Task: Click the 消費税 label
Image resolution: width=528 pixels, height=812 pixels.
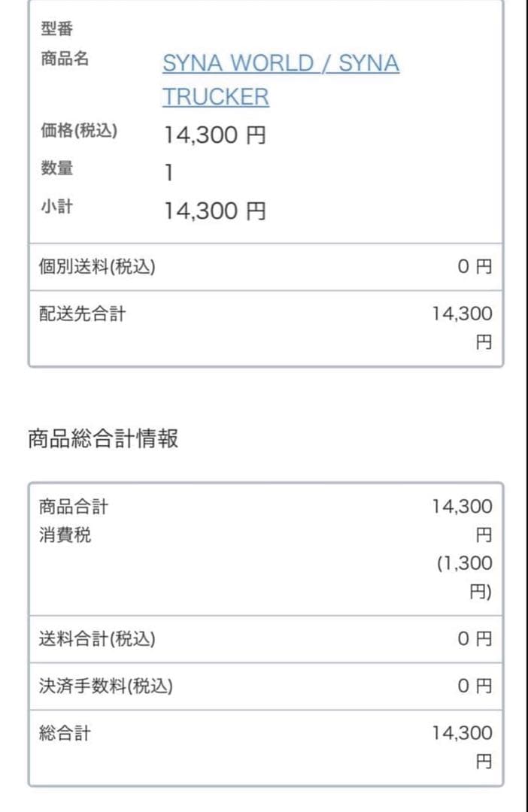Action: [65, 535]
